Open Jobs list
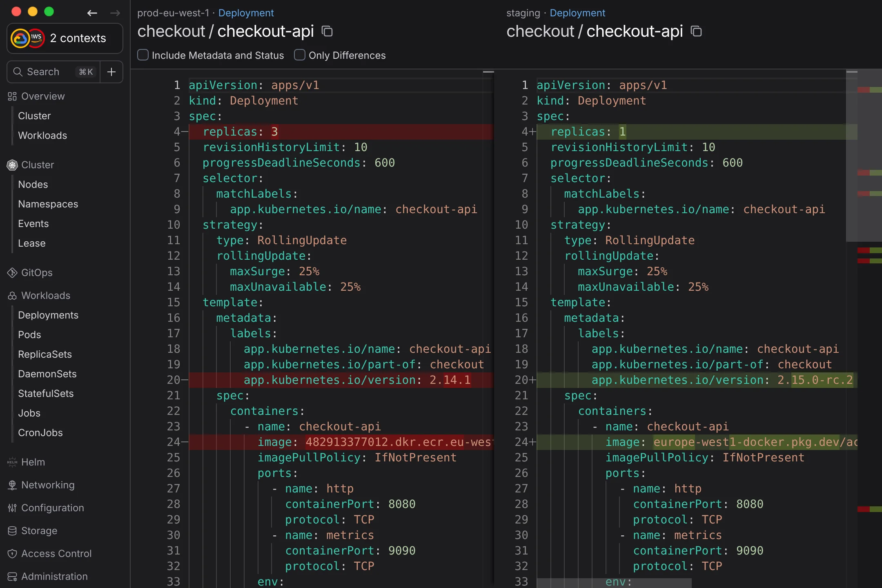 tap(29, 413)
